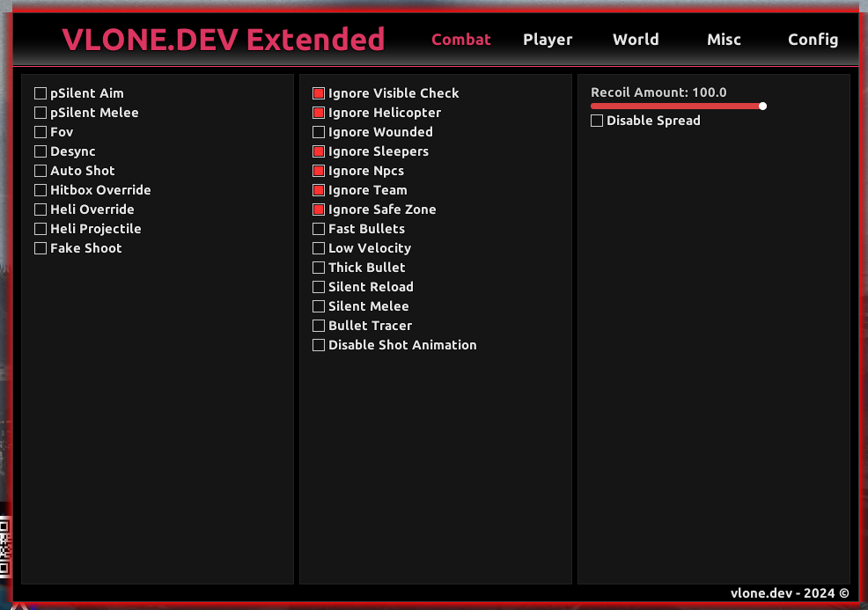Disable Ignore Safe Zone
Viewport: 868px width, 610px height.
(x=319, y=209)
